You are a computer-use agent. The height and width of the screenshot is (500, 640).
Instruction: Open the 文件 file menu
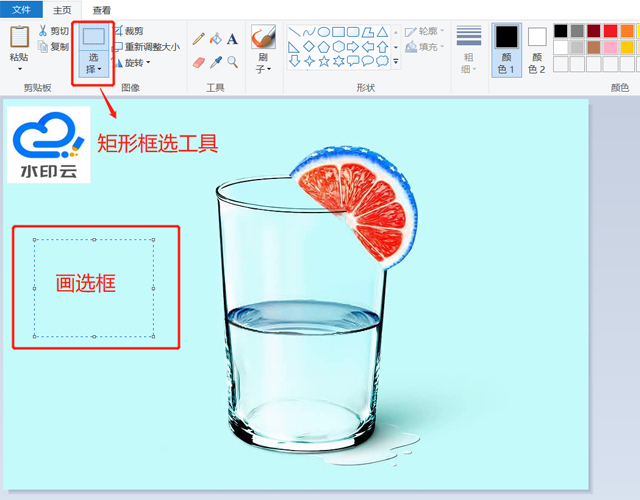(21, 9)
